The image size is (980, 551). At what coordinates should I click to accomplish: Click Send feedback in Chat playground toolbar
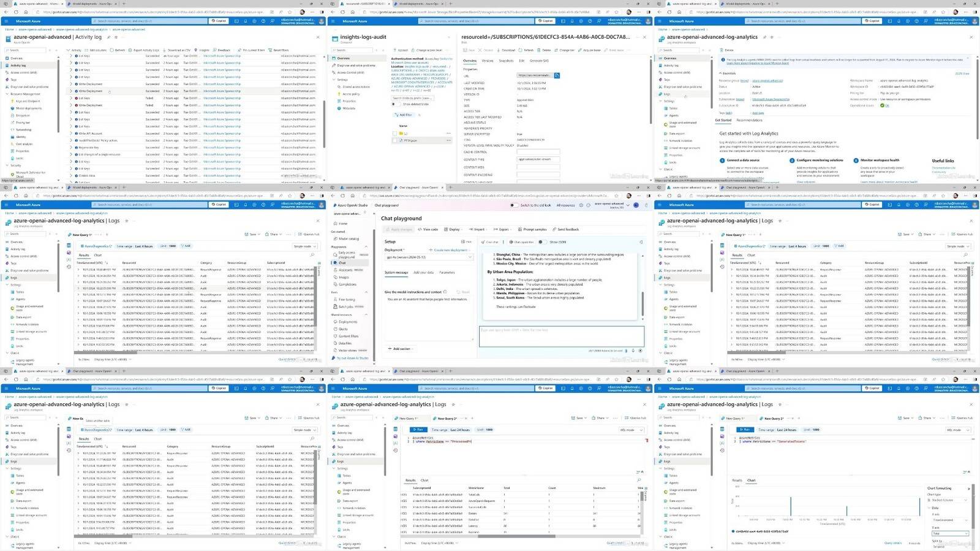click(566, 229)
